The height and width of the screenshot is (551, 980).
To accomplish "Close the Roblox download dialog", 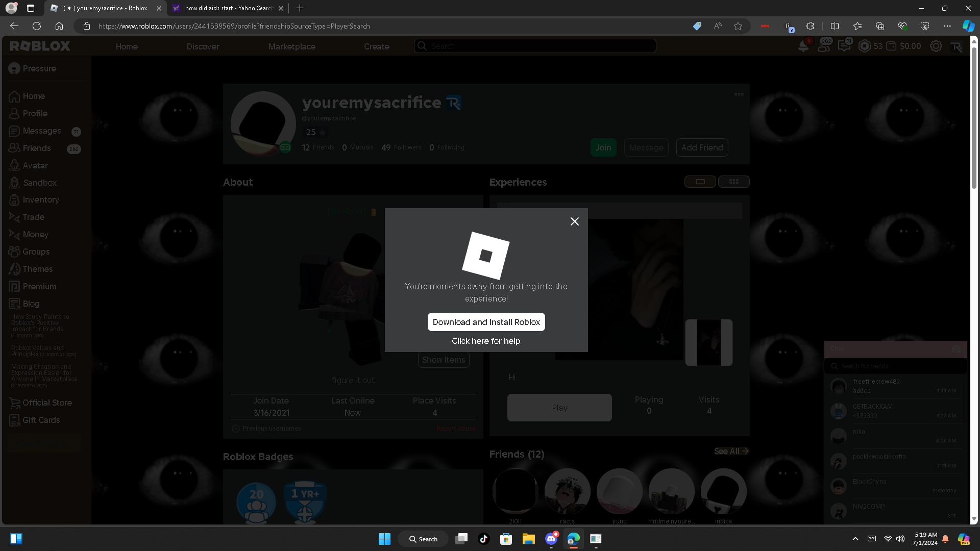I will click(575, 221).
